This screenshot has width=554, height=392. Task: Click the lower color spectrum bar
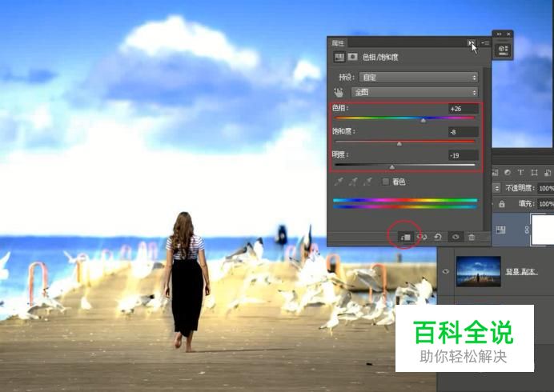405,207
